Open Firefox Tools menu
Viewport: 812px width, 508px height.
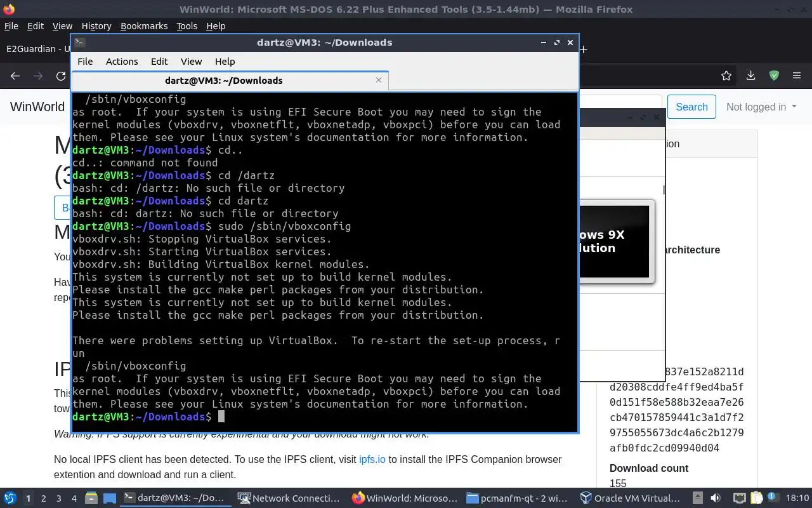[187, 26]
